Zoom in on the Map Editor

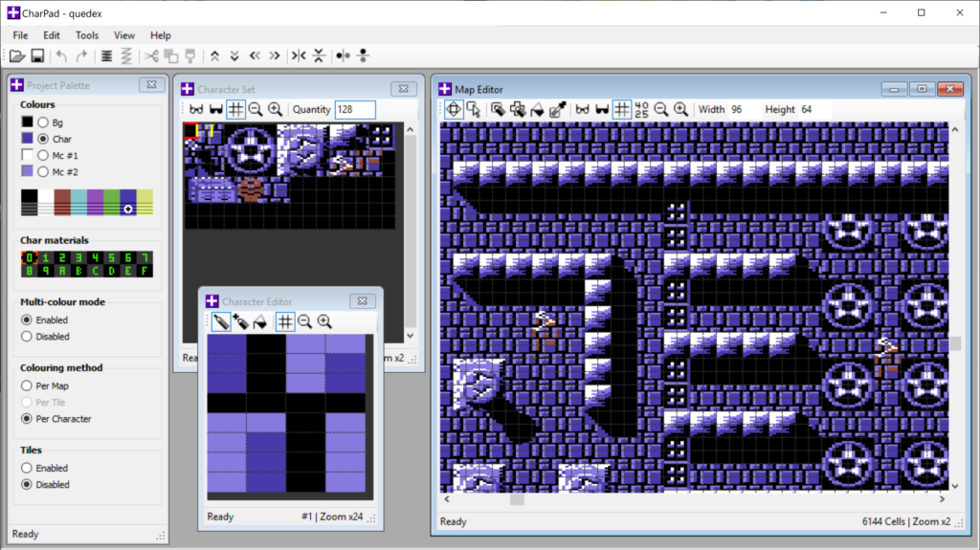(680, 109)
